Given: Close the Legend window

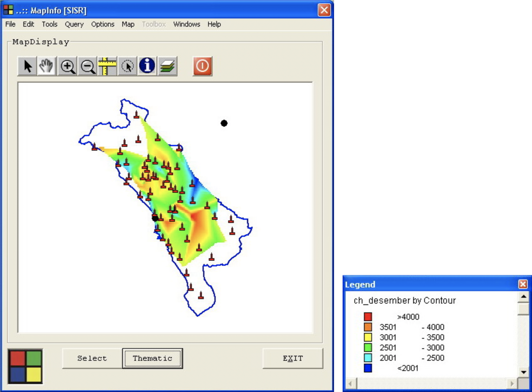Looking at the screenshot, I should [x=523, y=284].
